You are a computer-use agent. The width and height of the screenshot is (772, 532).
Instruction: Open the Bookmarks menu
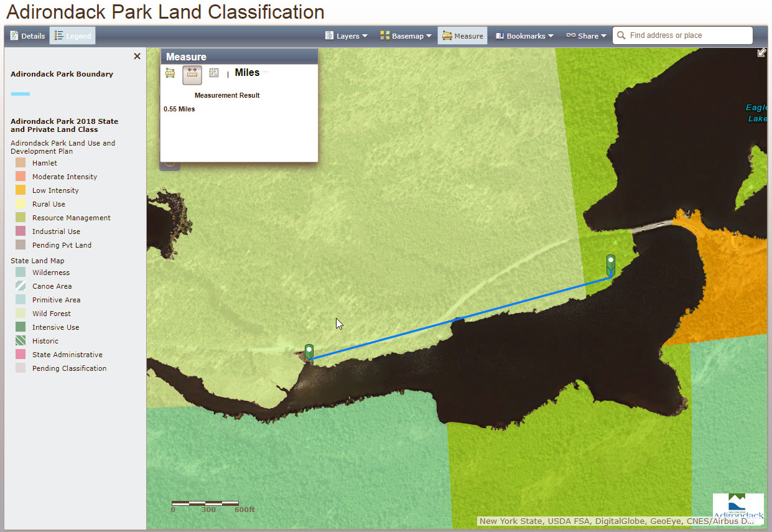tap(524, 36)
